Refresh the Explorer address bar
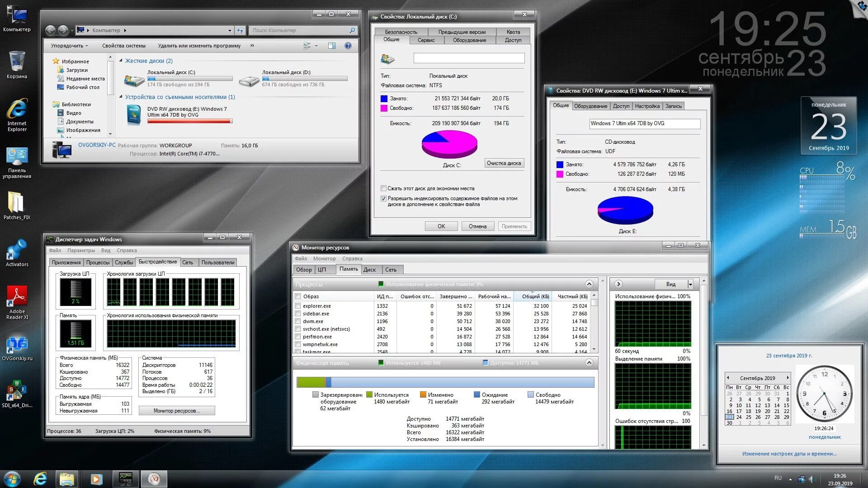 (x=240, y=30)
